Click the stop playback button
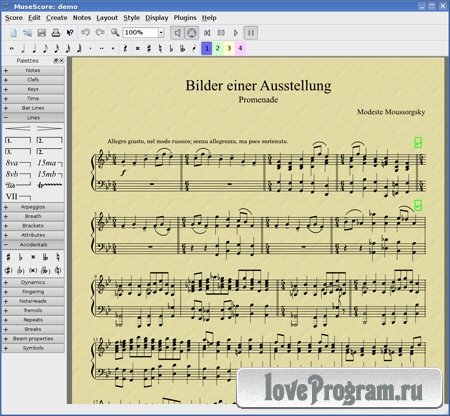 [x=221, y=33]
